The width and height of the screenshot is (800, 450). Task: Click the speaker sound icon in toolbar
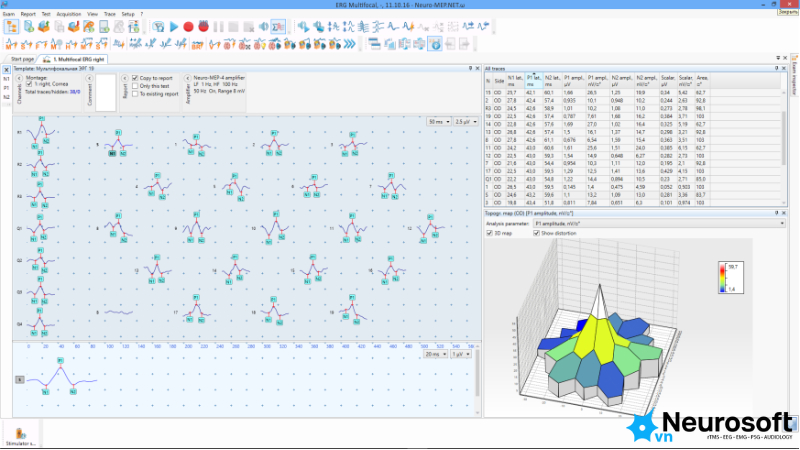click(x=263, y=27)
